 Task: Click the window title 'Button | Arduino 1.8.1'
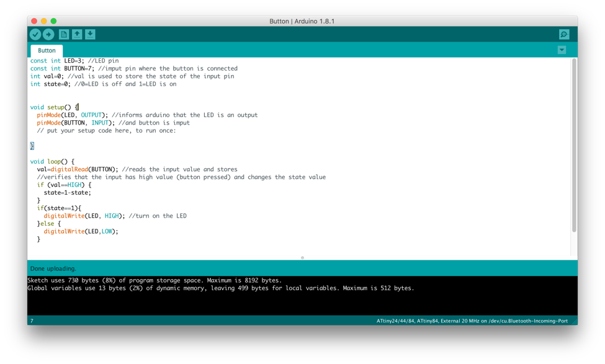click(x=302, y=21)
